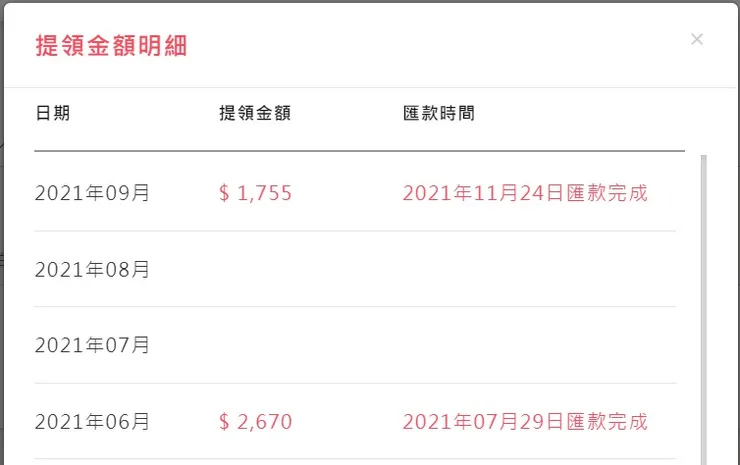Select the 提領金額 column header
This screenshot has width=740, height=465.
click(254, 113)
